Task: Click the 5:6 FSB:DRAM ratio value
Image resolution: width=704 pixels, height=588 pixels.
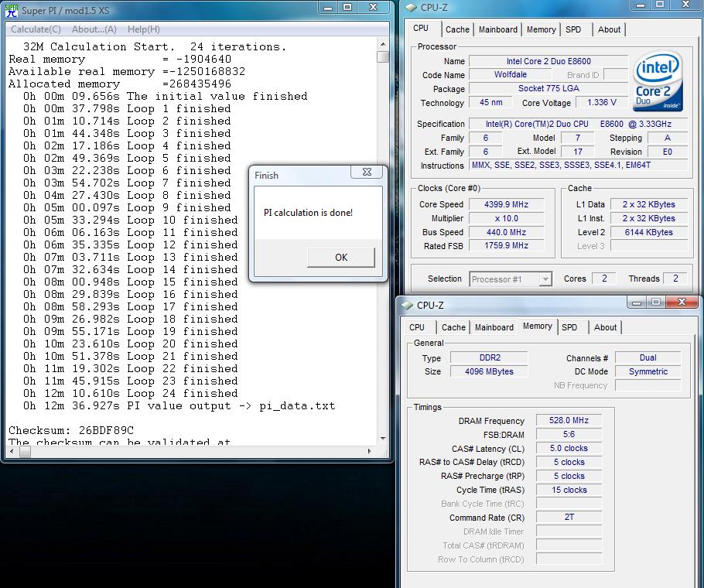Action: pos(569,435)
